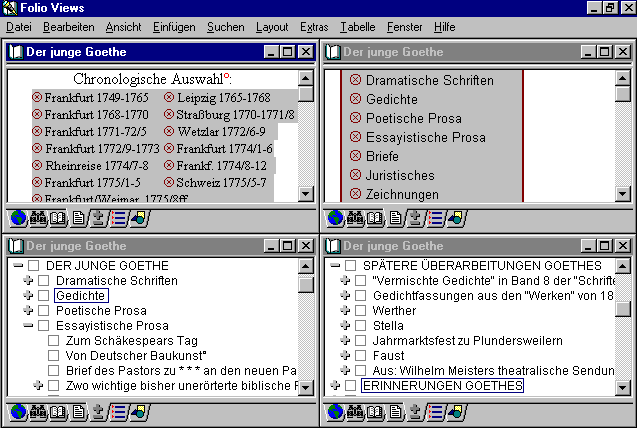Viewport: 637px width, 428px height.
Task: Show Hit List tab below DER JUNGE GOETHE tree
Action: coord(118,412)
